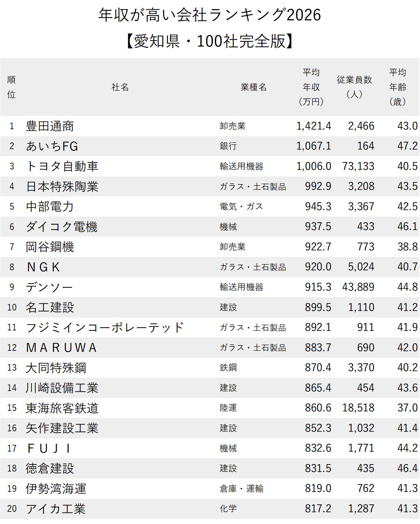Image resolution: width=420 pixels, height=524 pixels.
Task: Select company name 中部電力
Action: 50,207
